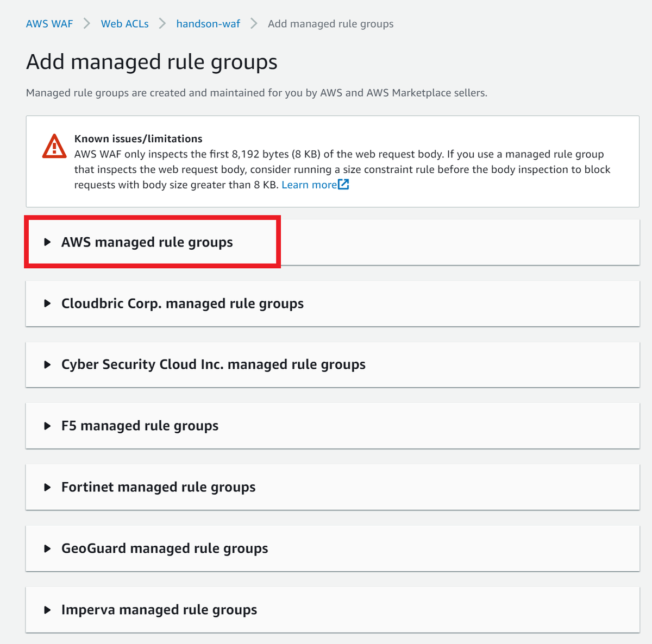Viewport: 652px width, 644px height.
Task: Click the 'Managed rule groups are created' description text
Action: click(256, 93)
